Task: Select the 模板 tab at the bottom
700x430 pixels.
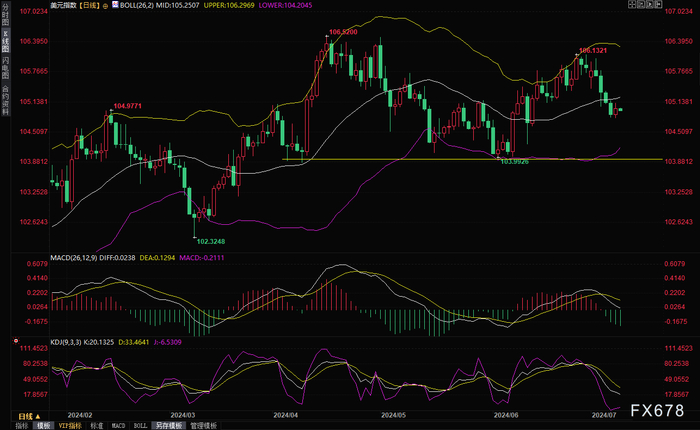Action: (43, 426)
